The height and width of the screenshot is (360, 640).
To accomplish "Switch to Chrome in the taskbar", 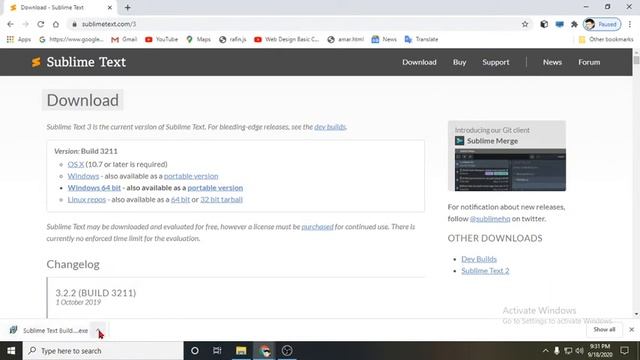I will pyautogui.click(x=264, y=351).
